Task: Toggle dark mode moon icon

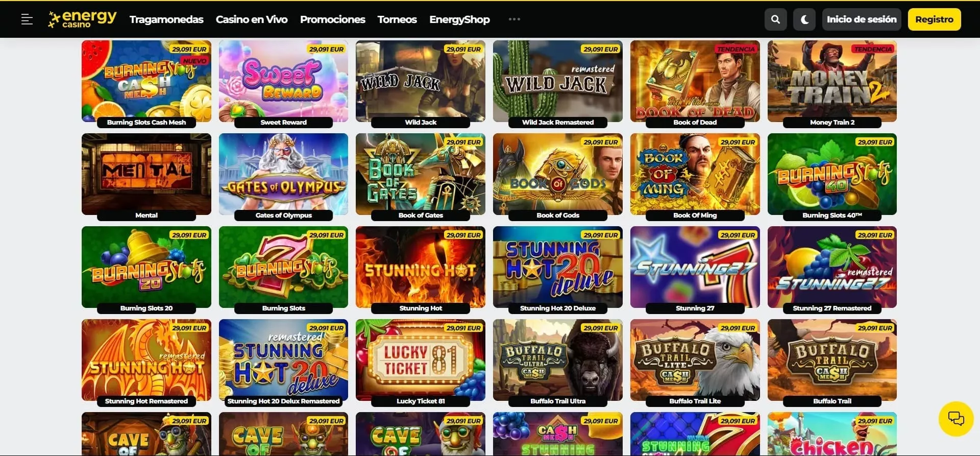Action: point(804,19)
